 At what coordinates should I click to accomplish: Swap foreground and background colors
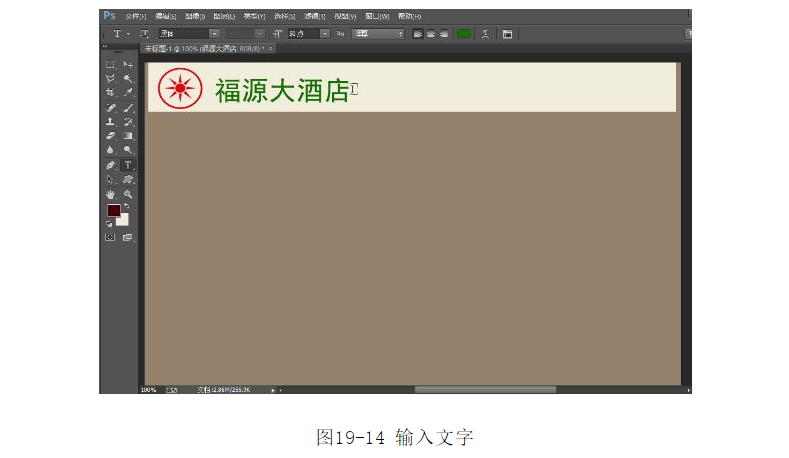pyautogui.click(x=126, y=206)
